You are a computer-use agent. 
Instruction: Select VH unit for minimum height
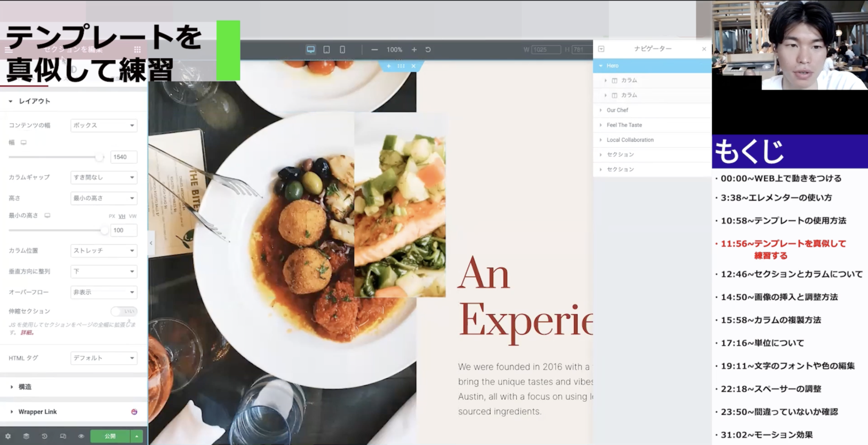pos(122,216)
